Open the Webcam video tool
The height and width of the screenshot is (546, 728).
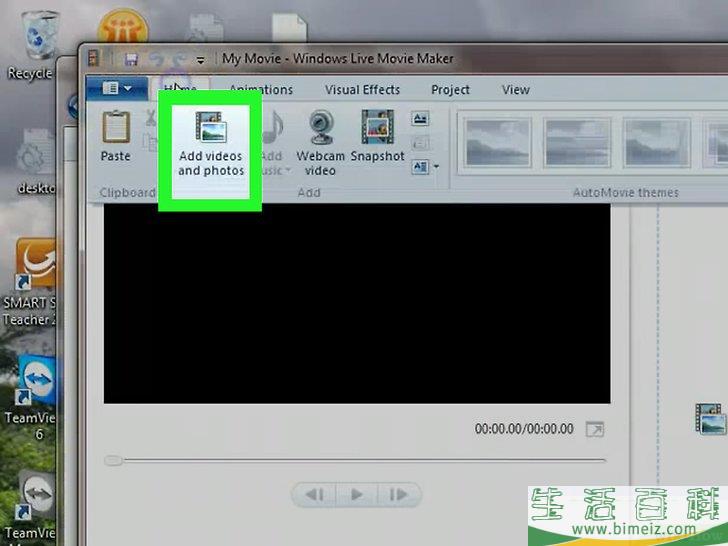(320, 143)
